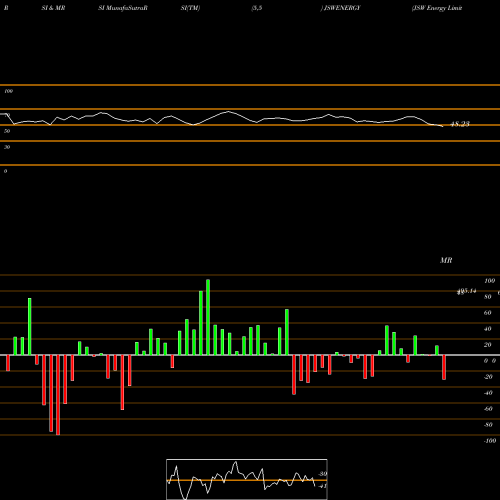Click the RSI current value 48.23
Image resolution: width=500 pixels, height=500 pixels.
(460, 124)
